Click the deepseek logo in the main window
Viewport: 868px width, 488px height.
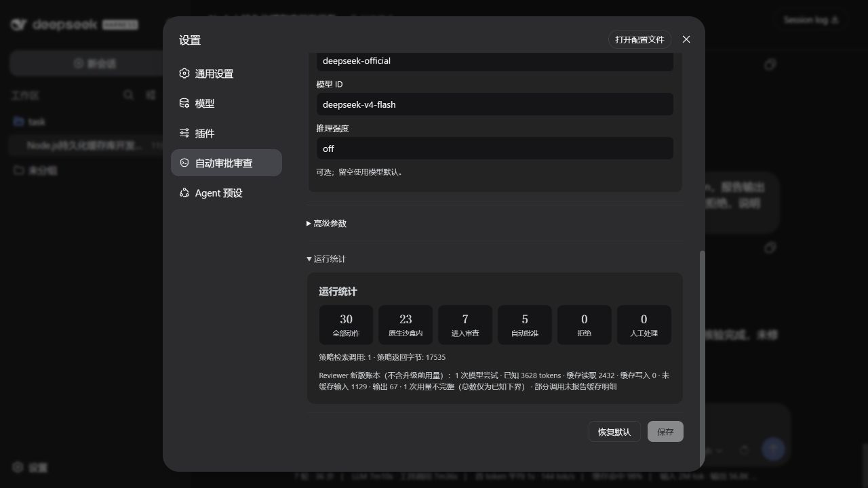pyautogui.click(x=74, y=24)
